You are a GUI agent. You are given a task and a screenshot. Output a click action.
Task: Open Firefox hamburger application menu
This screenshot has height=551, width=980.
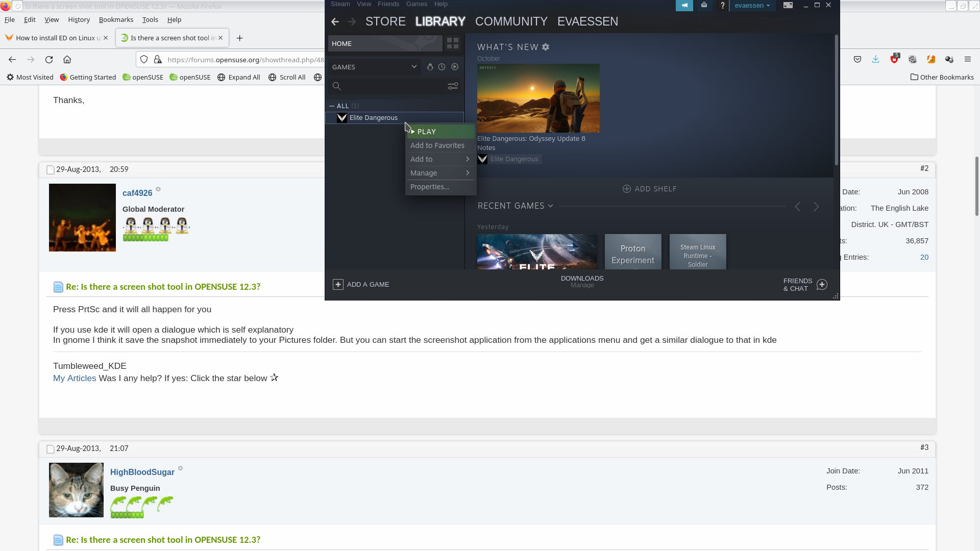[967, 60]
